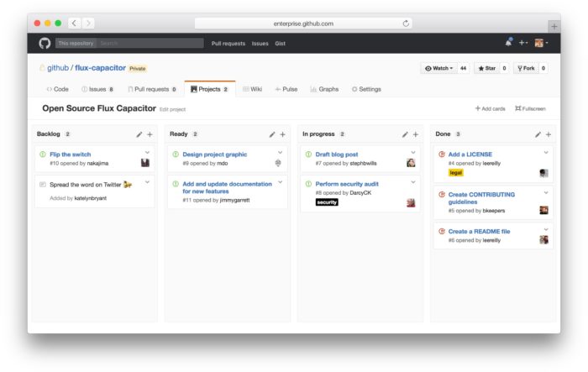Switch to the Issues tab
Image resolution: width=588 pixels, height=372 pixels.
tap(97, 89)
